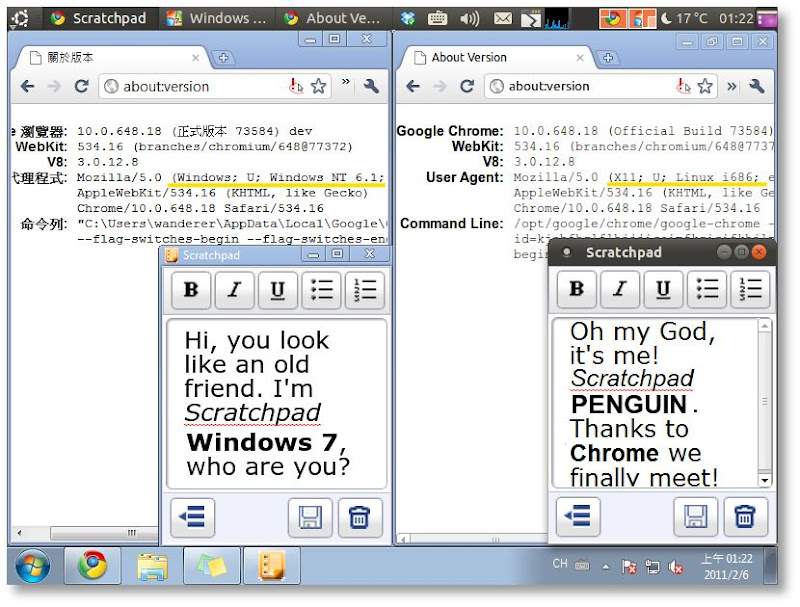Go back in left Chrome window
Viewport: 800px width, 607px height.
coord(28,86)
